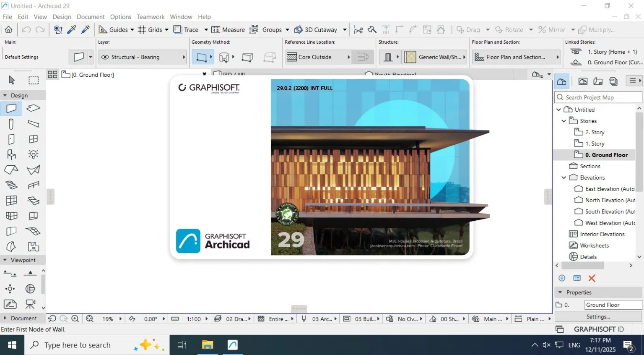Screen dimensions: 644x355
Task: Toggle Trace reference on
Action: (x=186, y=30)
